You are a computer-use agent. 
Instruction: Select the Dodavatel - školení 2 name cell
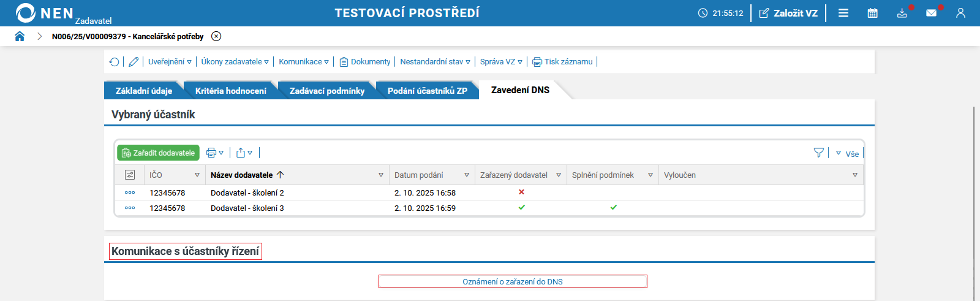(247, 192)
